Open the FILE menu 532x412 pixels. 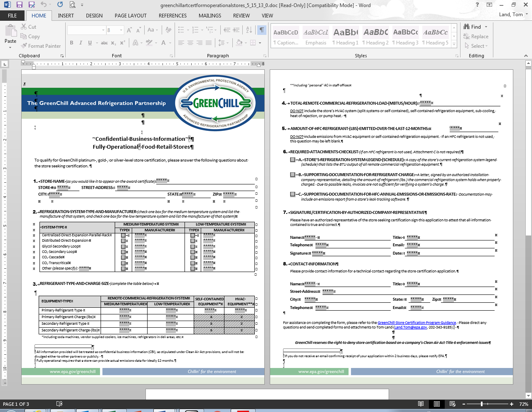[12, 16]
